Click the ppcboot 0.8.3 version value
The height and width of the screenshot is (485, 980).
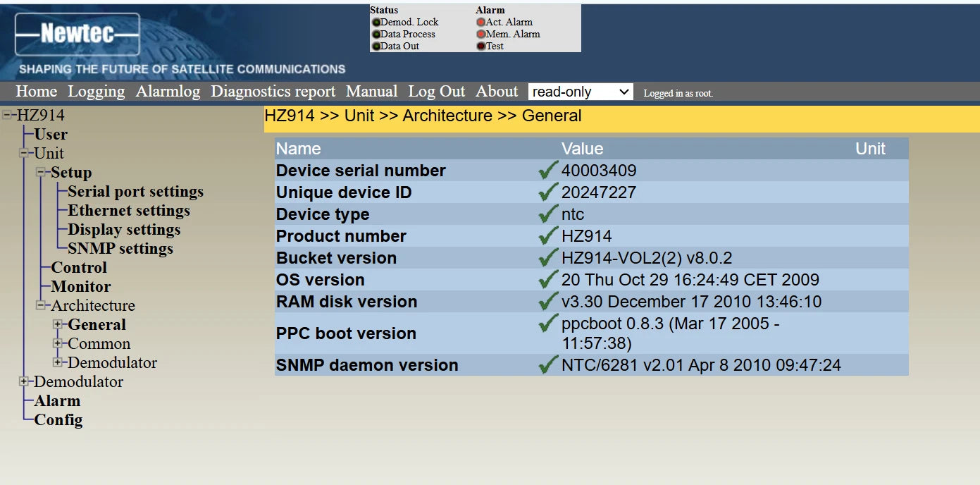[x=670, y=333]
